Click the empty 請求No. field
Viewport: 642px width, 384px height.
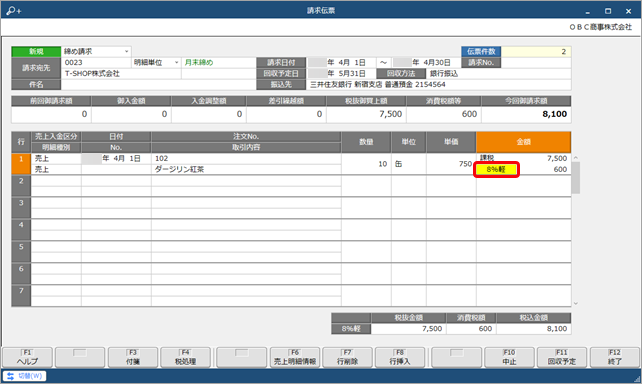[x=536, y=63]
